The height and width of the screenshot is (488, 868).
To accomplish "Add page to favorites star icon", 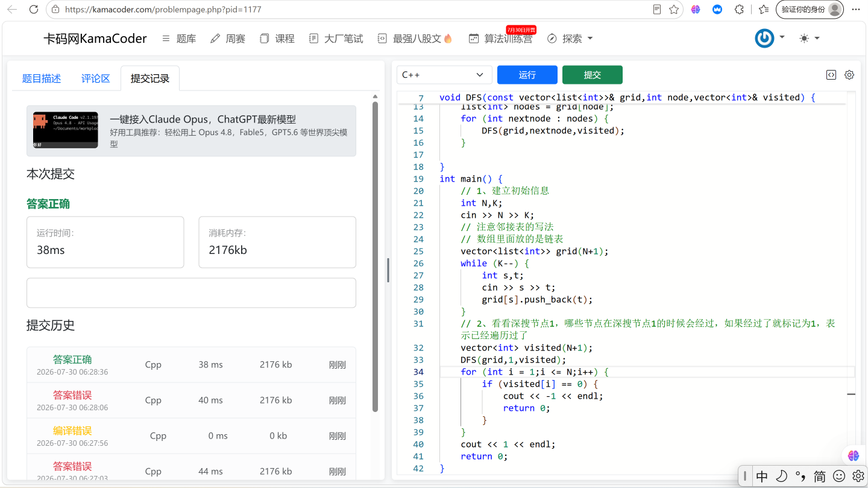I will coord(674,10).
